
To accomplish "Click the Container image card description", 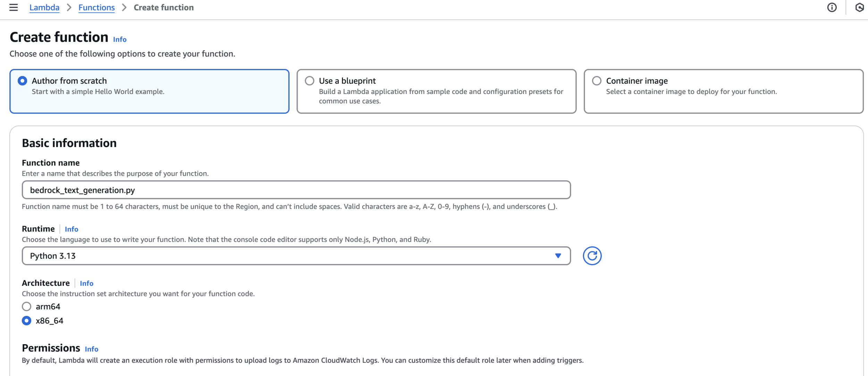I will (x=691, y=92).
